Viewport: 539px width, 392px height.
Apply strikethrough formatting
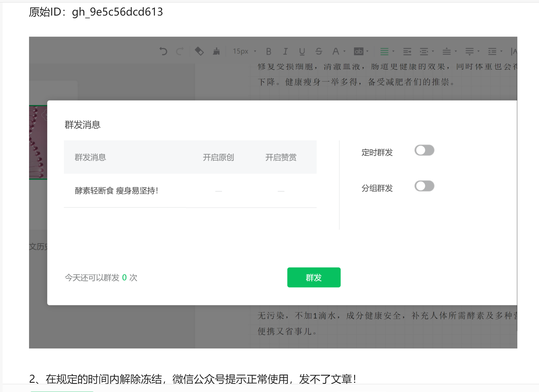pos(319,51)
